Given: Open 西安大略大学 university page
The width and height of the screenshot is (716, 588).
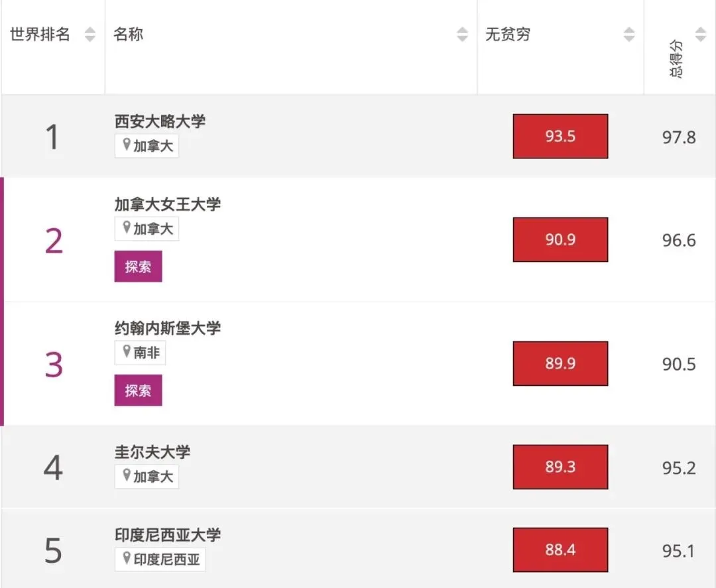Looking at the screenshot, I should 160,121.
